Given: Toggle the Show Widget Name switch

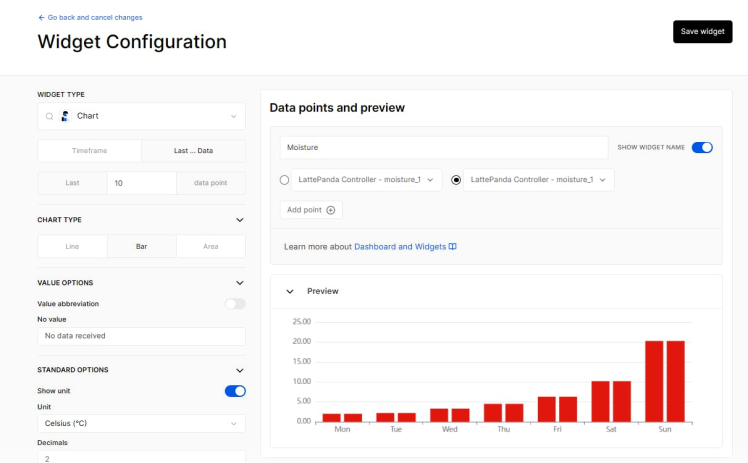Looking at the screenshot, I should [702, 147].
